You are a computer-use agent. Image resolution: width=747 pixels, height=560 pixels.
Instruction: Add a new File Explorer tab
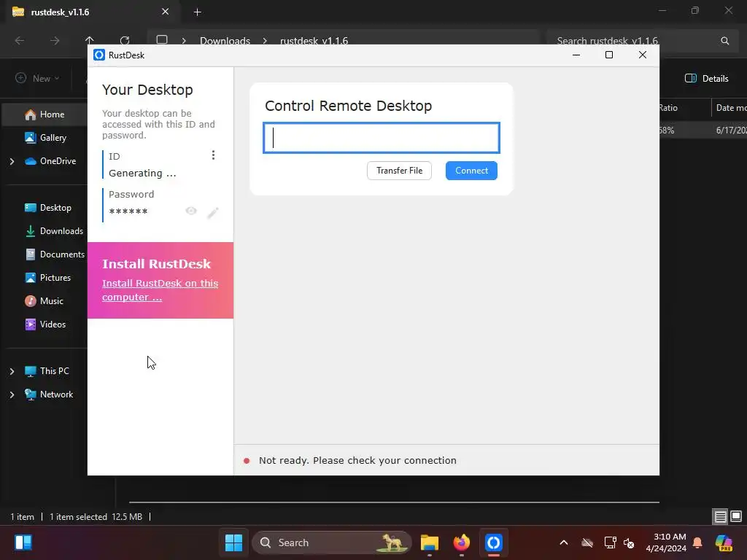[x=197, y=12]
